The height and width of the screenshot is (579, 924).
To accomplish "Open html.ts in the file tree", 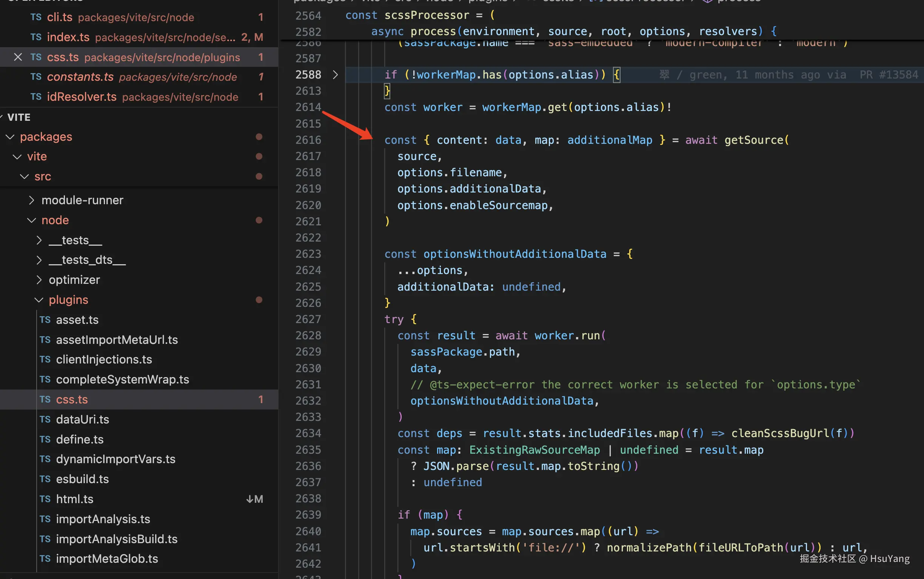I will [75, 499].
